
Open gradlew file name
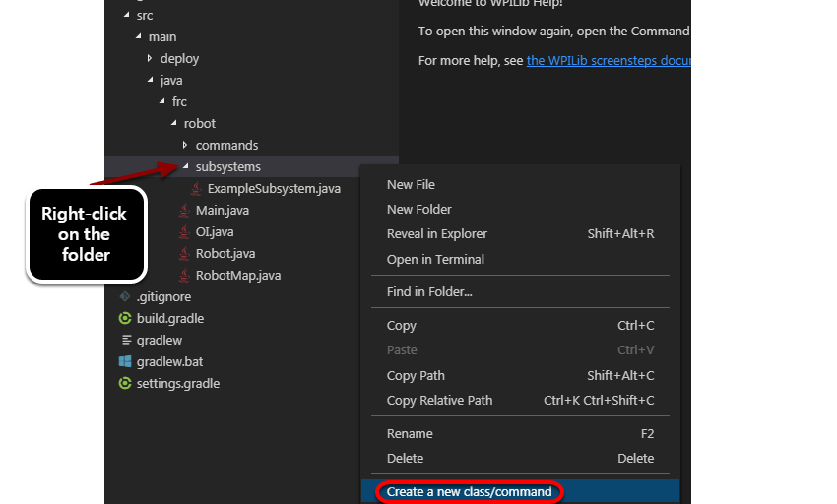[x=160, y=340]
